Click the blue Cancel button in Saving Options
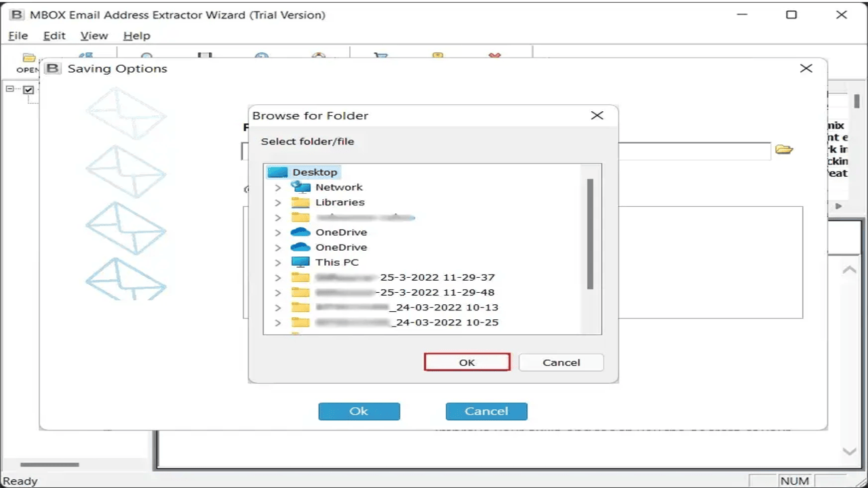 [x=486, y=411]
